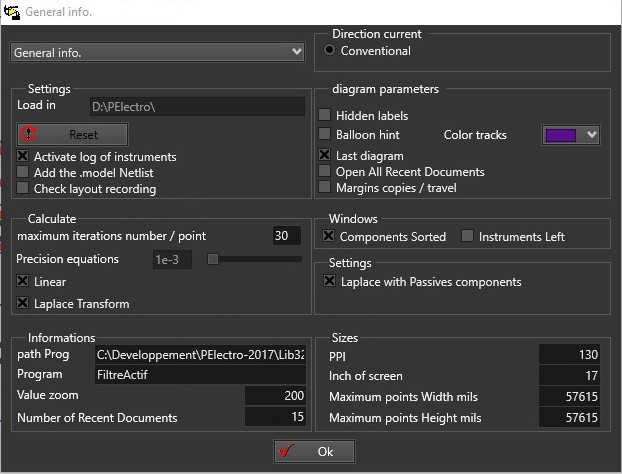Enable Add the .model Netlist

pos(23,172)
